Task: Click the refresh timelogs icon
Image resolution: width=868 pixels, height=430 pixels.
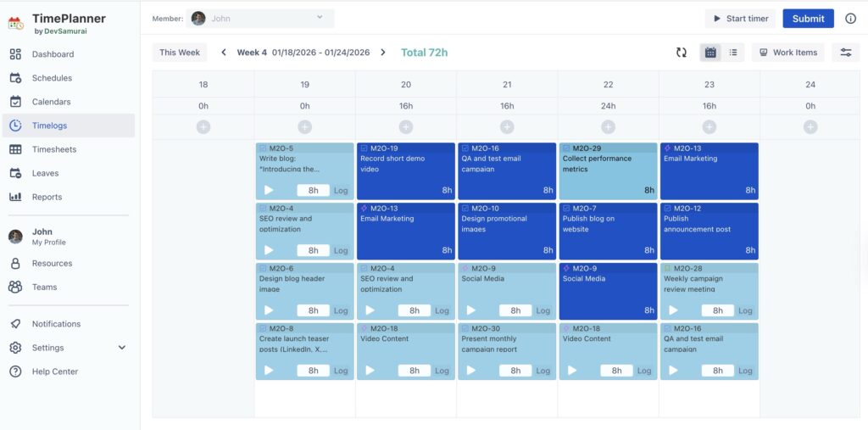Action: pos(682,53)
